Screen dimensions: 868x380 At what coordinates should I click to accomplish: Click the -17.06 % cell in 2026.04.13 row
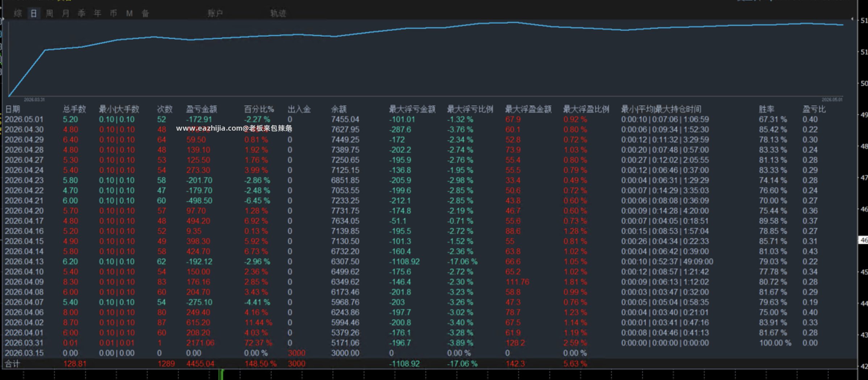(462, 261)
